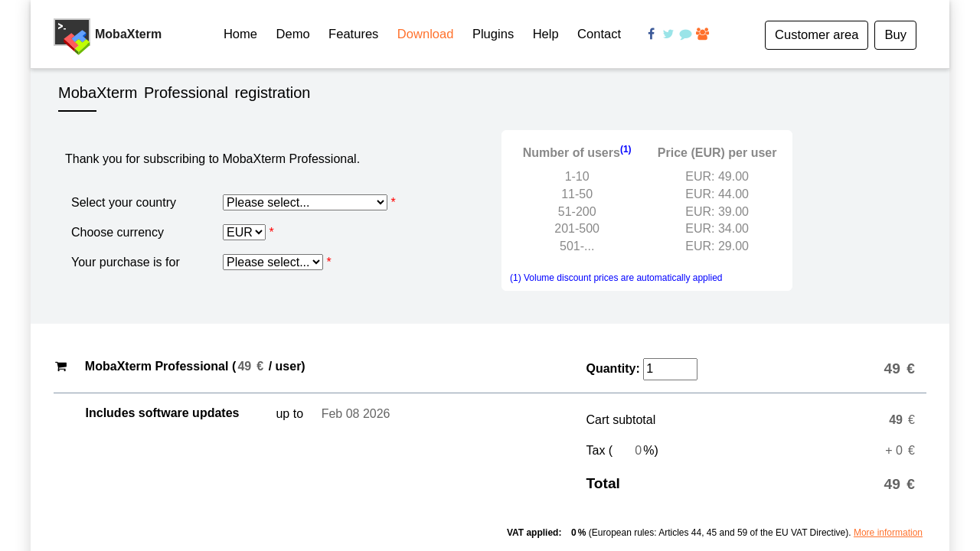
Task: Click the orange users group icon
Action: 702,34
